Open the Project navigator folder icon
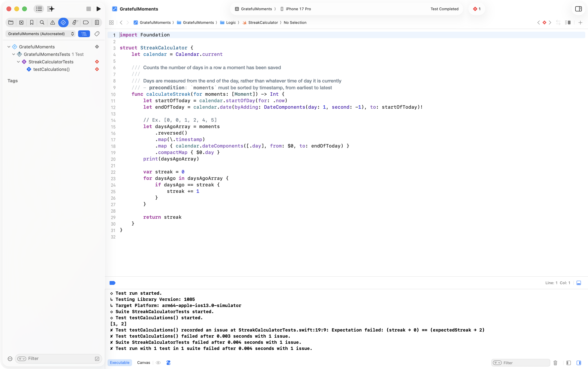Screen dimensions: 588x369 11,22
